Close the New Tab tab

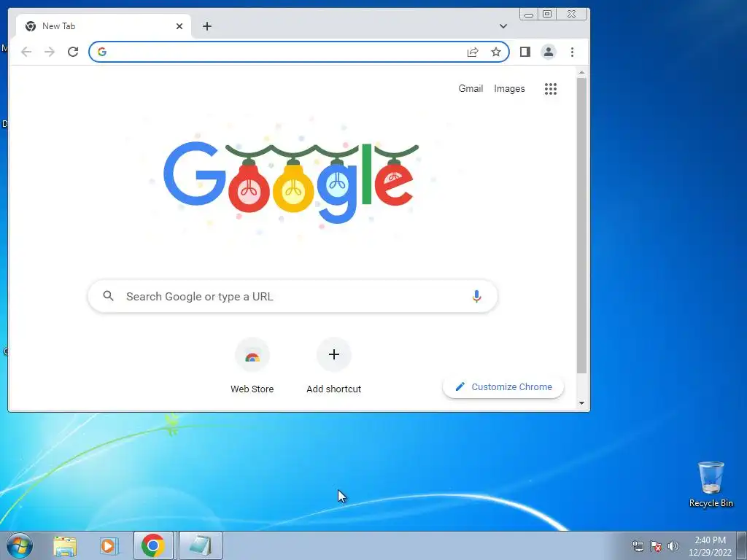[x=179, y=26]
